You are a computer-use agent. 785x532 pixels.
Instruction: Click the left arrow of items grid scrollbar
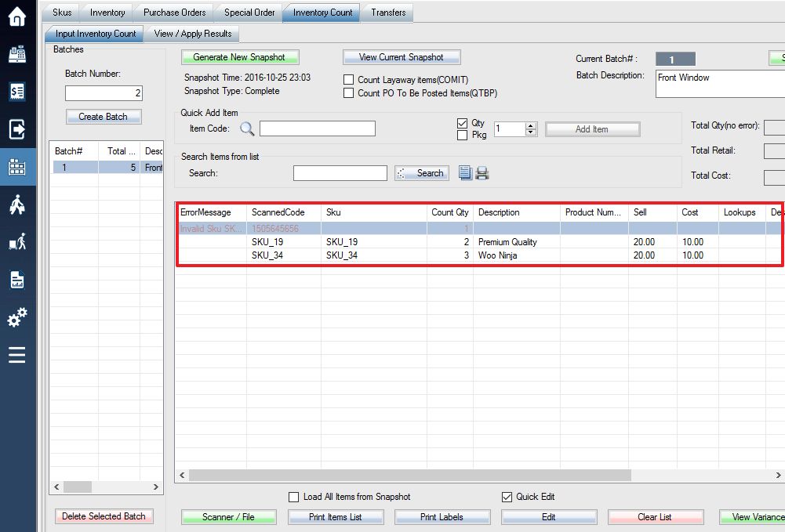point(182,475)
